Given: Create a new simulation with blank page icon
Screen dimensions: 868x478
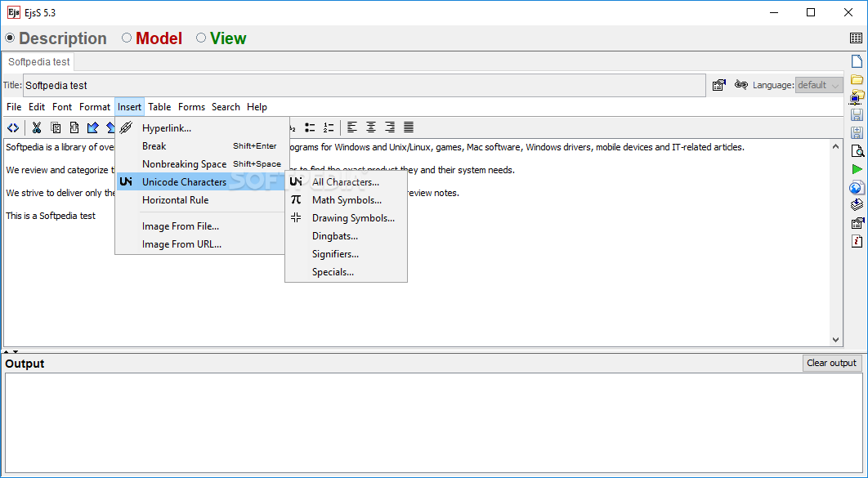Looking at the screenshot, I should [x=857, y=61].
